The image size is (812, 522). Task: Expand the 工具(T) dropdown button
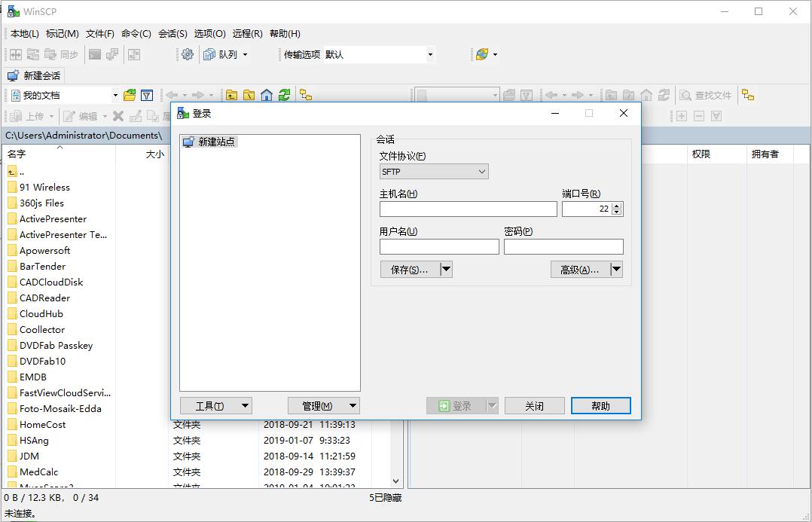(216, 406)
